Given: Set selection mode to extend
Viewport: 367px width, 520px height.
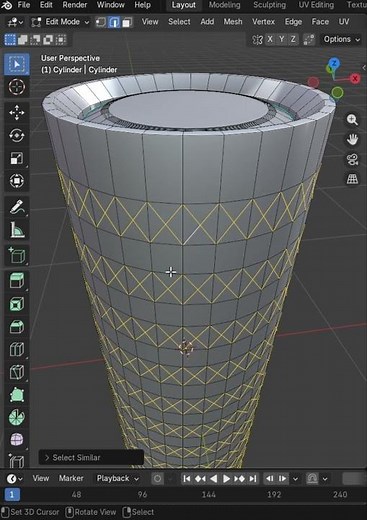Looking at the screenshot, I should pos(23,40).
